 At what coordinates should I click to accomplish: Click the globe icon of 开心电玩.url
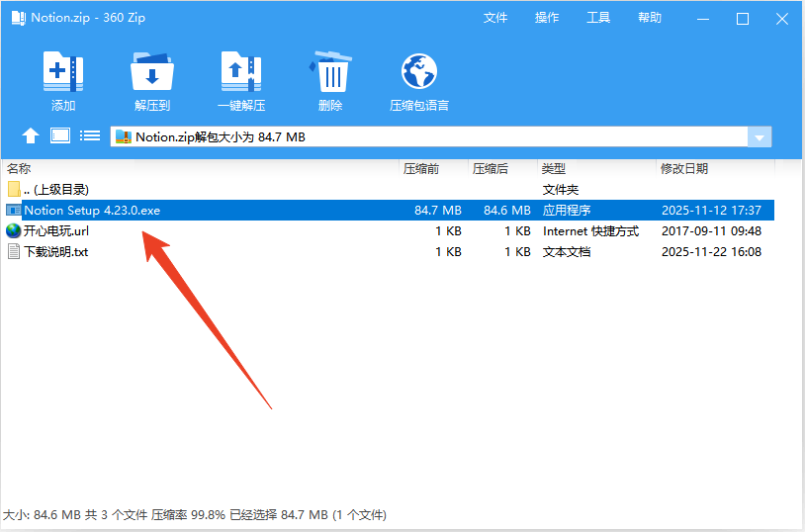(13, 231)
